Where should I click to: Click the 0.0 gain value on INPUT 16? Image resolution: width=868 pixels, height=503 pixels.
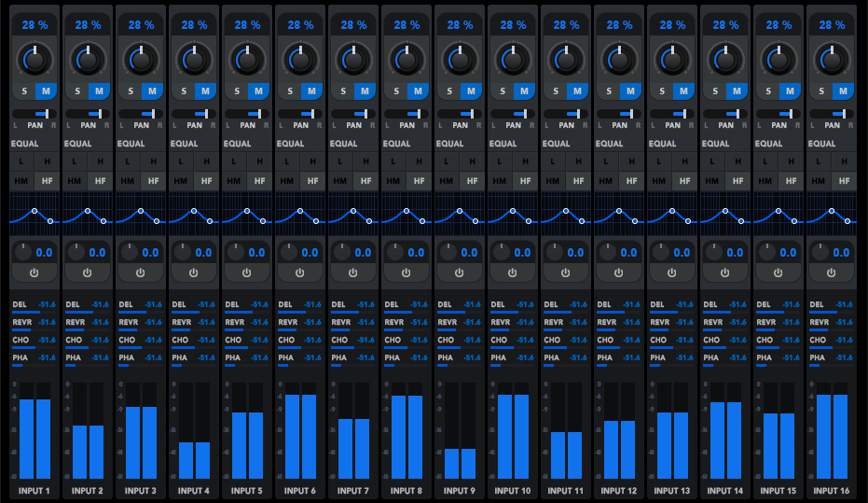(841, 253)
